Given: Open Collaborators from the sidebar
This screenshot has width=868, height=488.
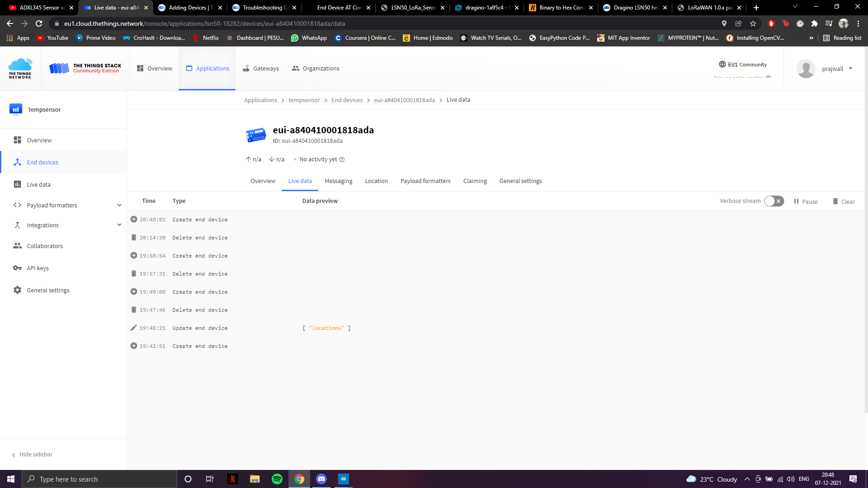Looking at the screenshot, I should [x=44, y=246].
